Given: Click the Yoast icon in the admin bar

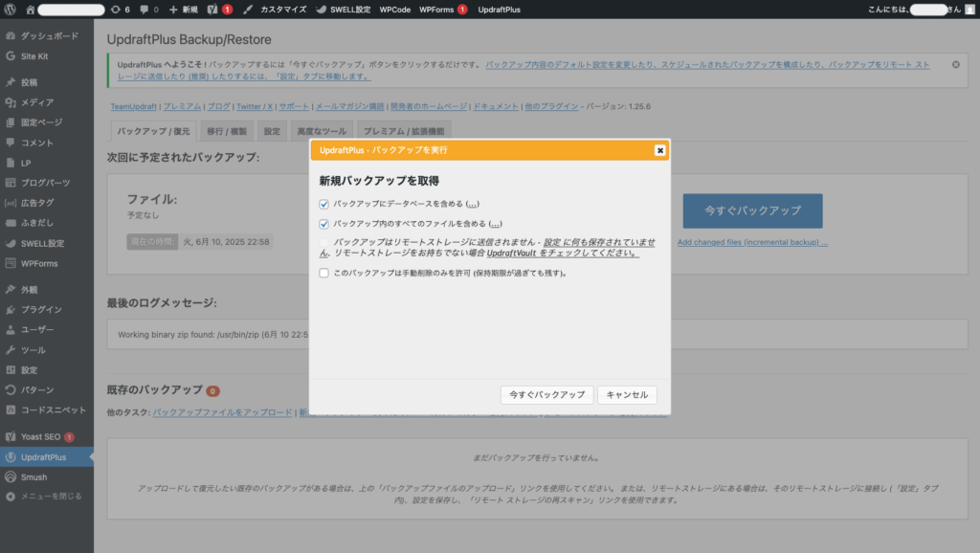Looking at the screenshot, I should pyautogui.click(x=212, y=10).
